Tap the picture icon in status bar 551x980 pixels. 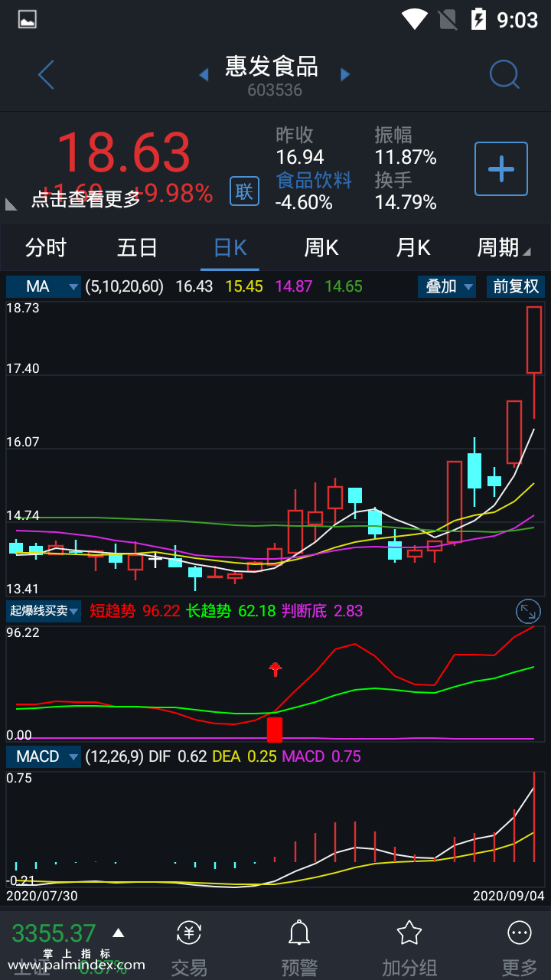tap(28, 19)
